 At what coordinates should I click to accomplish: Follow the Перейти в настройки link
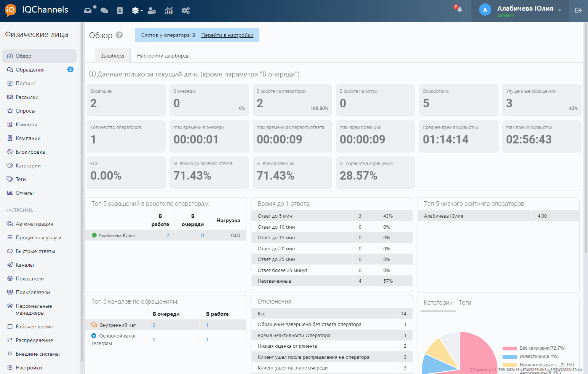tap(227, 35)
